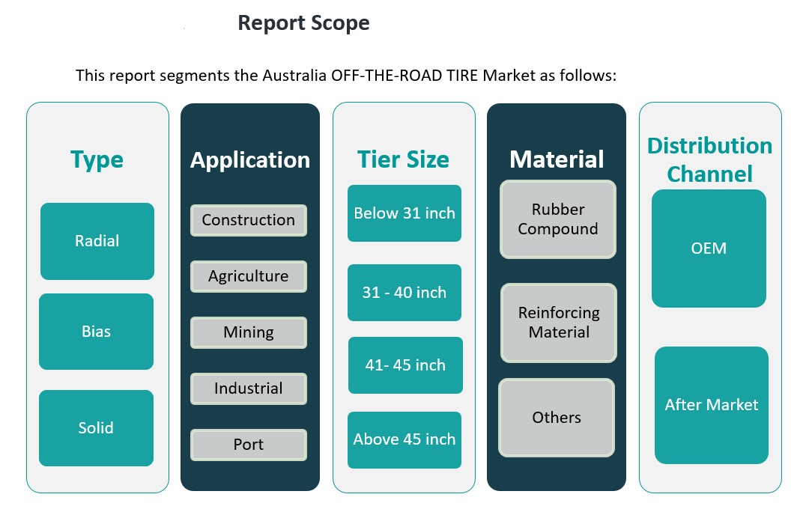Click the Construction application box
The image size is (812, 509).
click(x=249, y=220)
